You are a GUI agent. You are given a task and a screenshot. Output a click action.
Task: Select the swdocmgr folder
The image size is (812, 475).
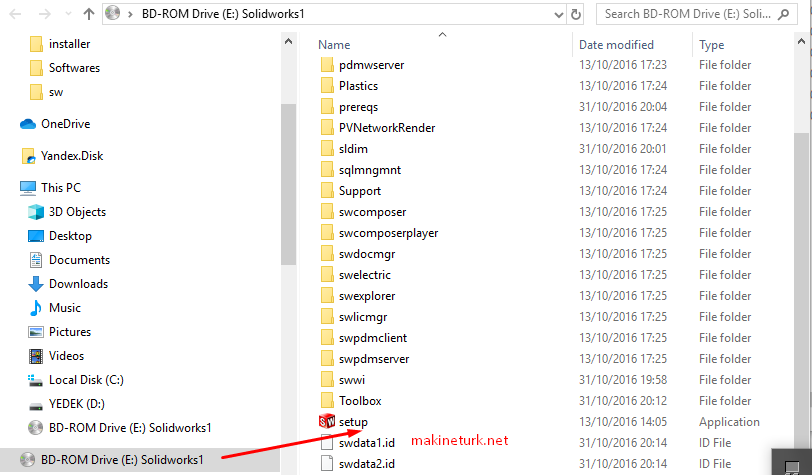click(x=367, y=254)
